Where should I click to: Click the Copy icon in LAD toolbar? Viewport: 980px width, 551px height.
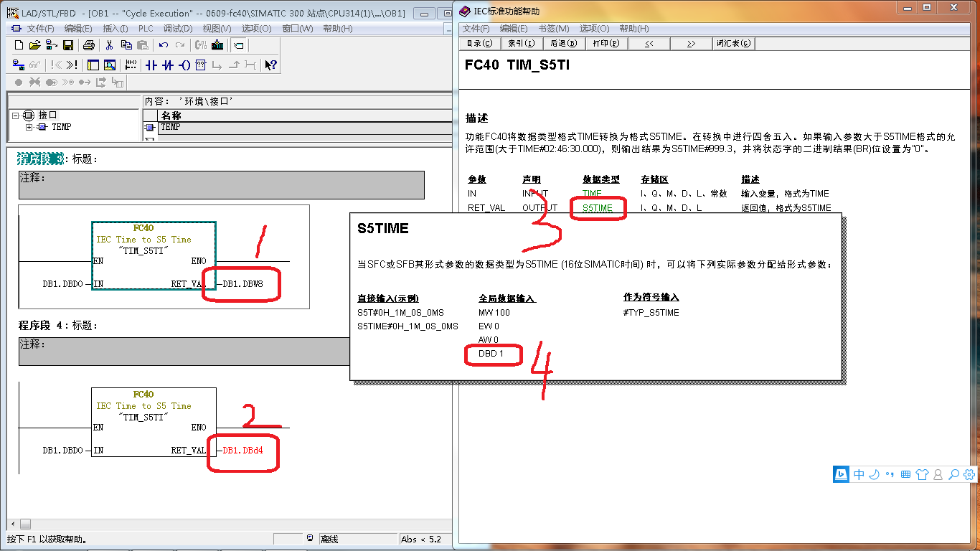pyautogui.click(x=126, y=45)
